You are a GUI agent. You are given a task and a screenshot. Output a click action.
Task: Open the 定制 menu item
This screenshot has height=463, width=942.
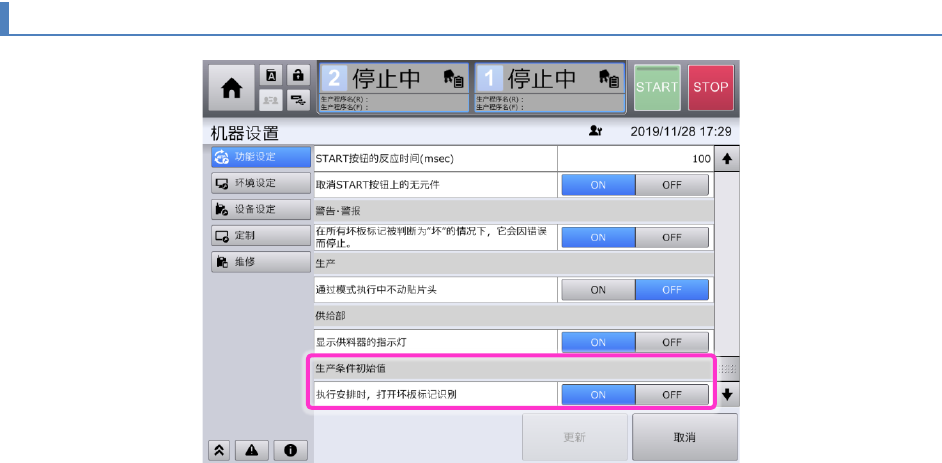pos(261,236)
